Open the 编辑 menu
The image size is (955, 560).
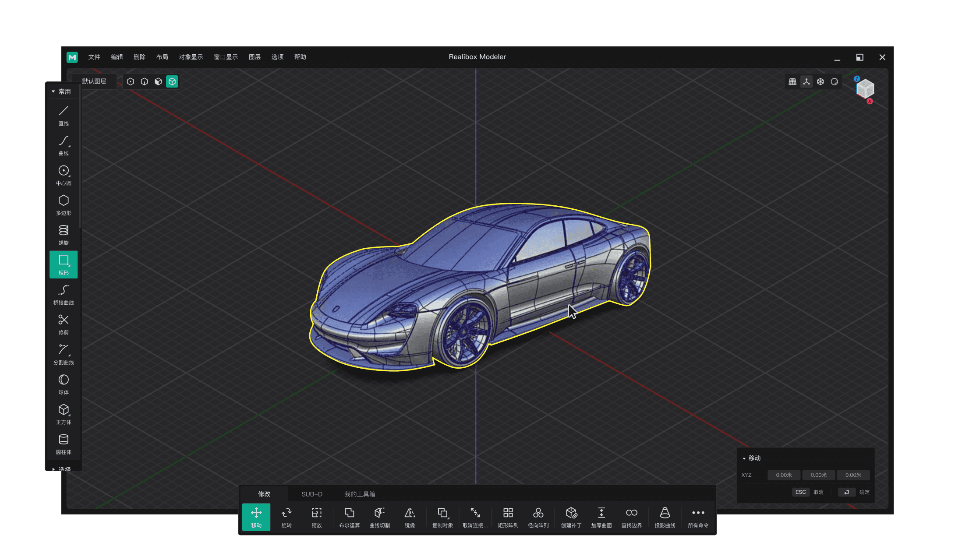tap(117, 57)
